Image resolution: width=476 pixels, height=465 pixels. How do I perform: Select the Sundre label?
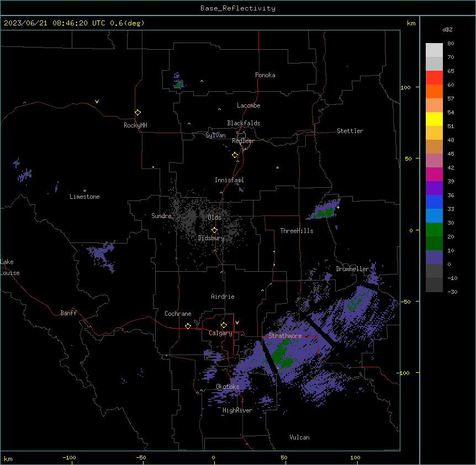(x=161, y=216)
